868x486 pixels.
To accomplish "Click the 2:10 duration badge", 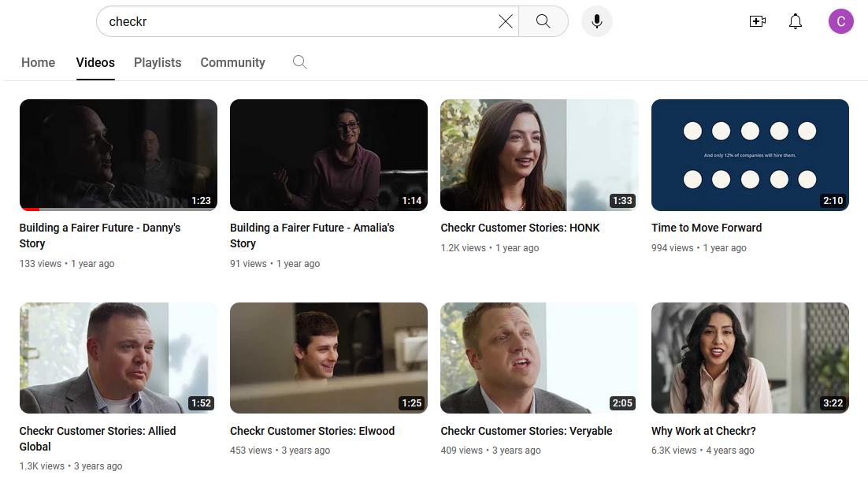I will (833, 200).
